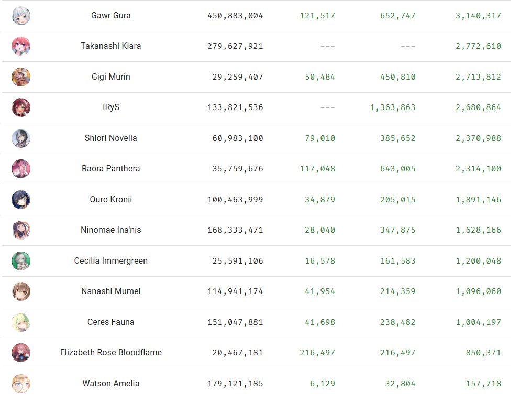532x402 pixels.
Task: Click Ouro Kronii's avatar icon
Action: [21, 200]
